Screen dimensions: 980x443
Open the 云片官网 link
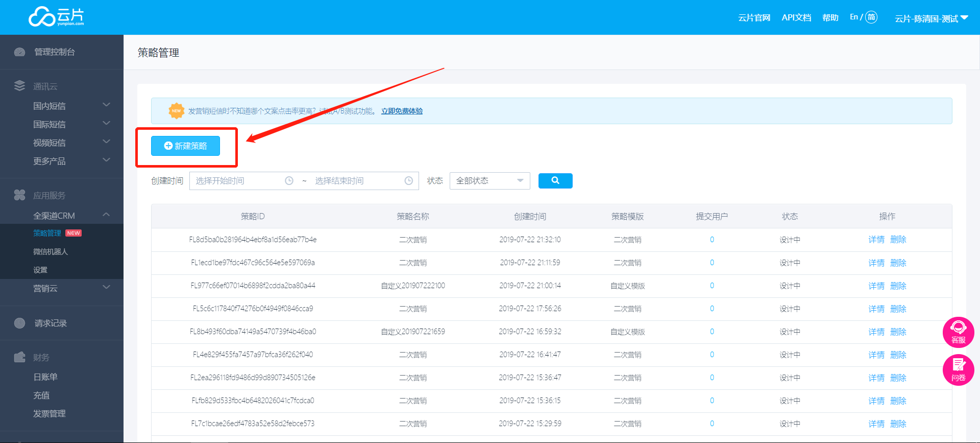(754, 18)
